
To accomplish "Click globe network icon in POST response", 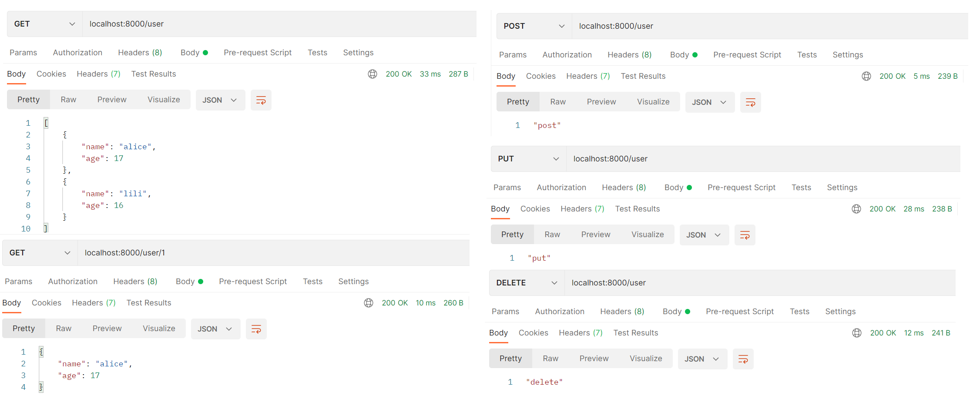I will pyautogui.click(x=866, y=76).
